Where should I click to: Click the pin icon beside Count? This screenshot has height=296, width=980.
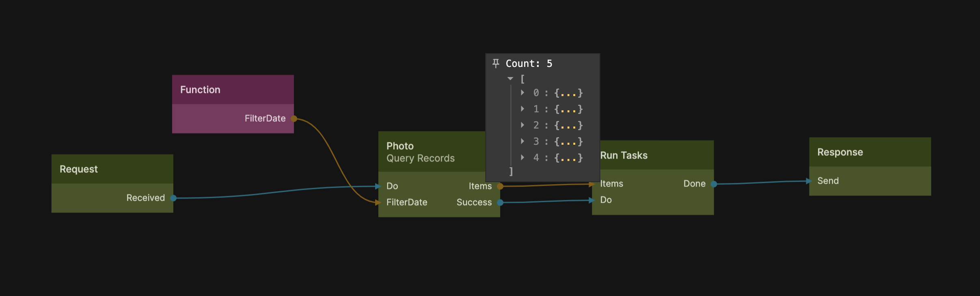(x=496, y=63)
